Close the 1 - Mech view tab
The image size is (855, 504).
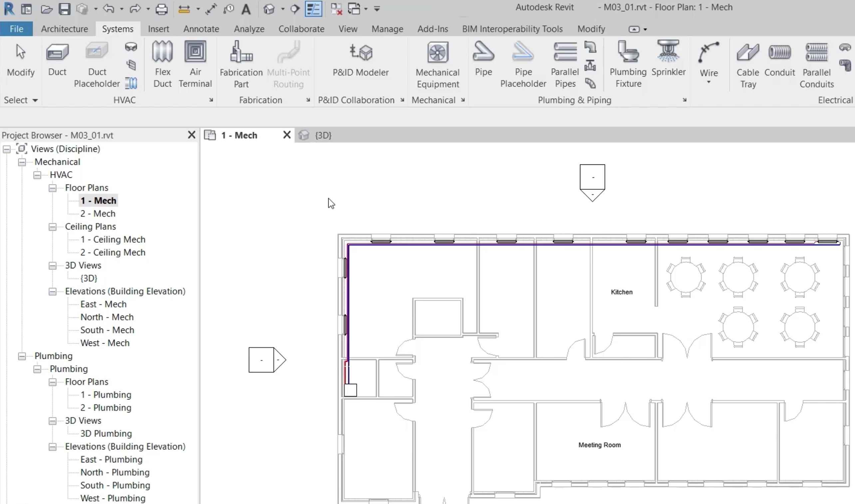coord(287,135)
